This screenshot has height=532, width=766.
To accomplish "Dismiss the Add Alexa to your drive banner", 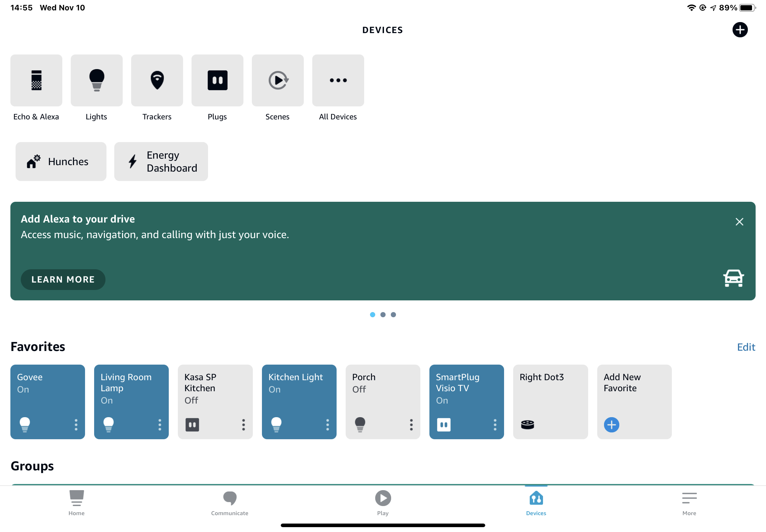I will 739,222.
